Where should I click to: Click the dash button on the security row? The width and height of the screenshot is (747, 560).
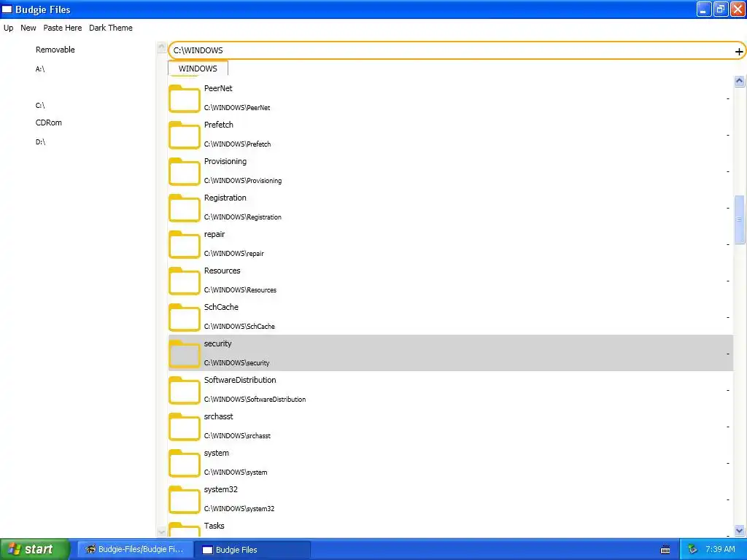click(x=728, y=354)
